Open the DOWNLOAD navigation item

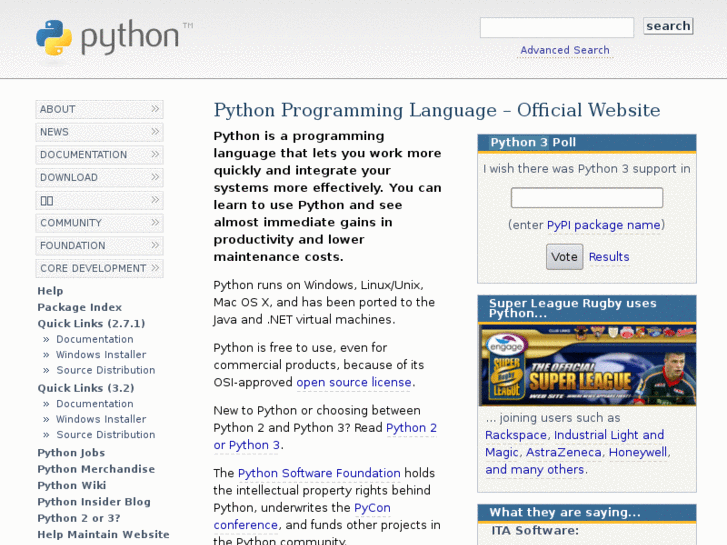coord(99,178)
